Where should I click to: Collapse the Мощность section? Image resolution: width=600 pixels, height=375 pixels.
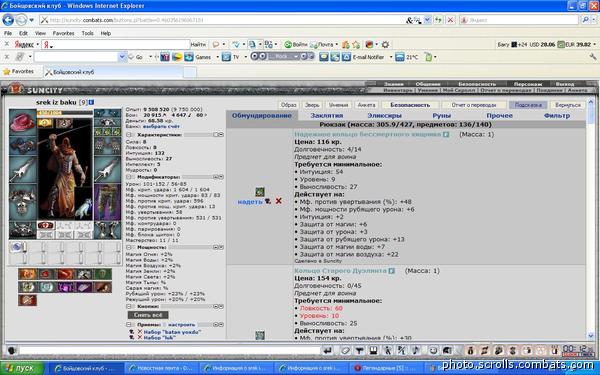(x=129, y=248)
